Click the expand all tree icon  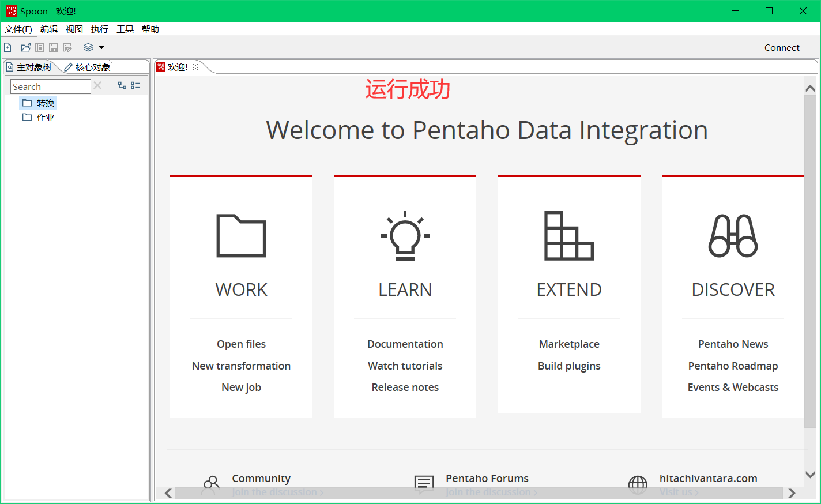[122, 85]
